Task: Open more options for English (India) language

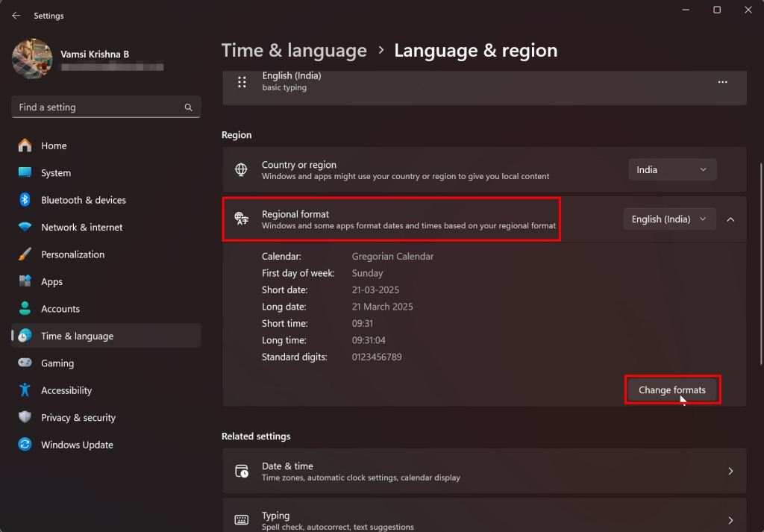Action: pos(722,82)
